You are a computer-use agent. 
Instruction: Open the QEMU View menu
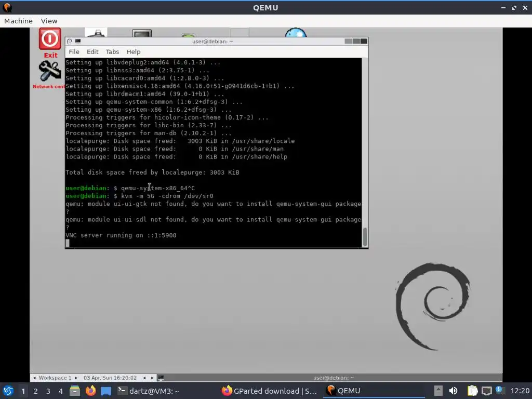click(x=49, y=21)
